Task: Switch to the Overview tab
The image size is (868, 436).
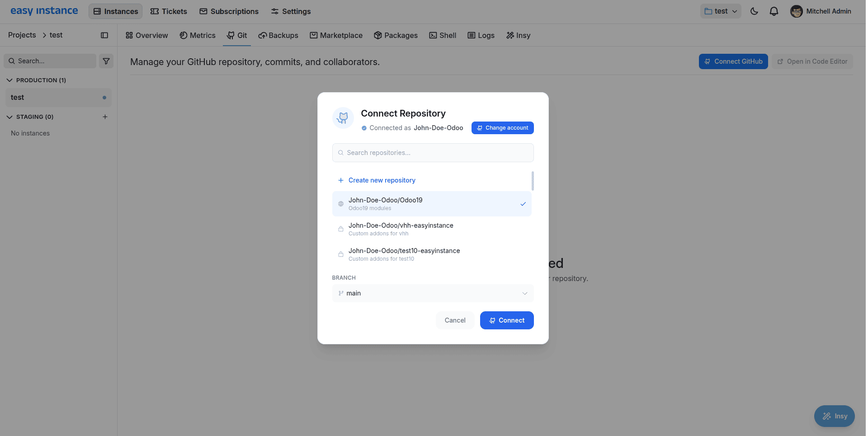Action: tap(146, 35)
